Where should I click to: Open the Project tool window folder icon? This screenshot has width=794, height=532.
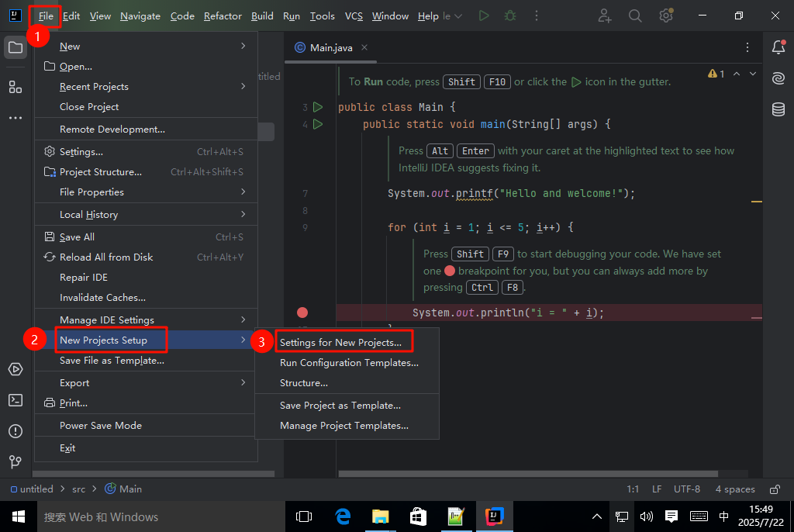coord(16,48)
